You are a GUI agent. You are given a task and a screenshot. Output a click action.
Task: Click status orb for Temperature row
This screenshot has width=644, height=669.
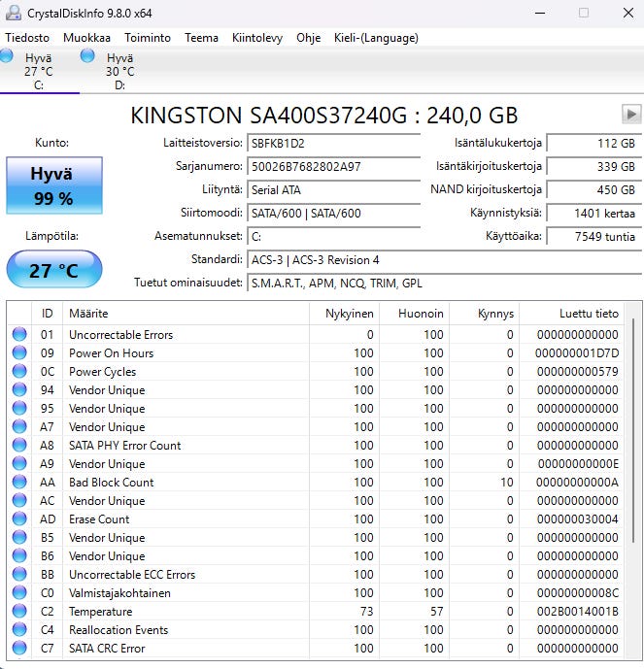click(x=19, y=612)
